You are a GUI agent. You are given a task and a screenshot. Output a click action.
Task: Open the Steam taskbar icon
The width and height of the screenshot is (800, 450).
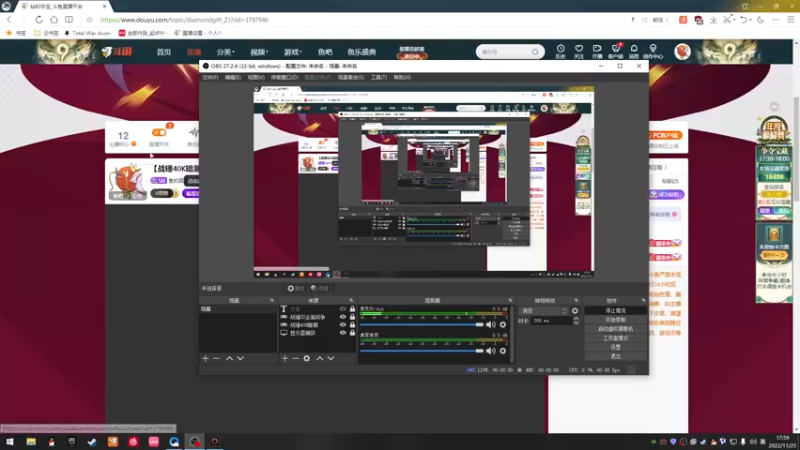click(x=92, y=442)
